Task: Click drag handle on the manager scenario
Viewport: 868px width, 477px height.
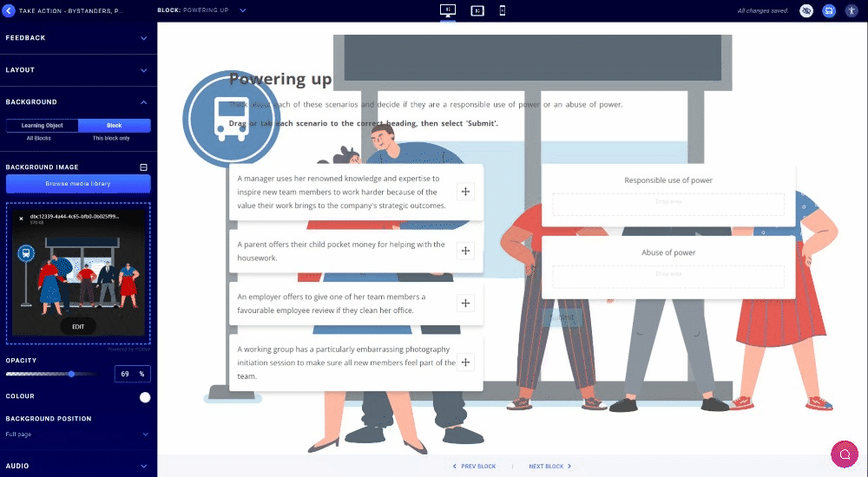Action: coord(465,192)
